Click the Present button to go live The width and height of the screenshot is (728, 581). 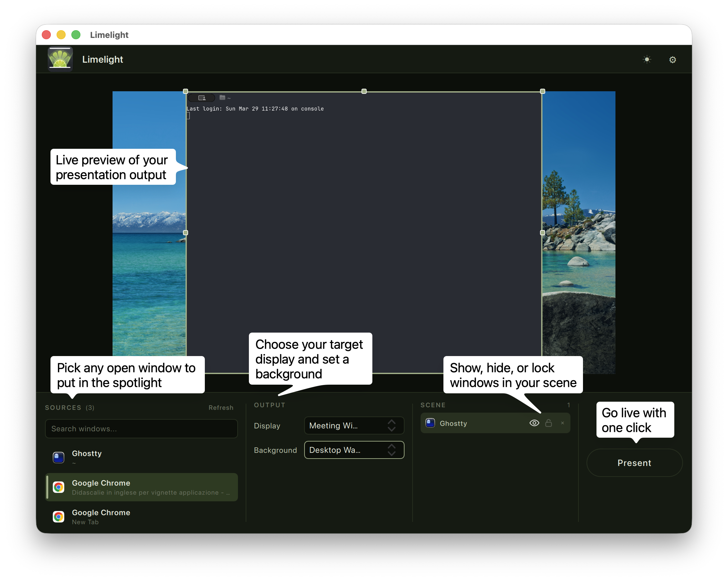[x=634, y=462]
